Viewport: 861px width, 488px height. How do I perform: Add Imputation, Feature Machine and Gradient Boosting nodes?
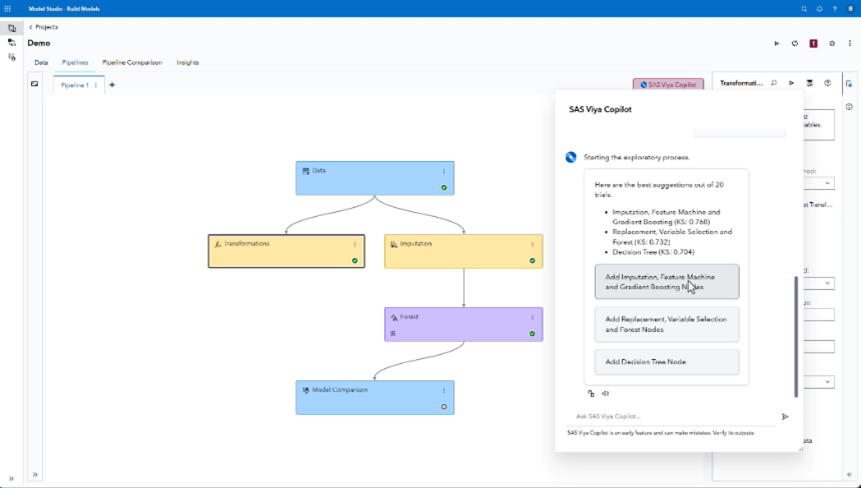tap(667, 282)
